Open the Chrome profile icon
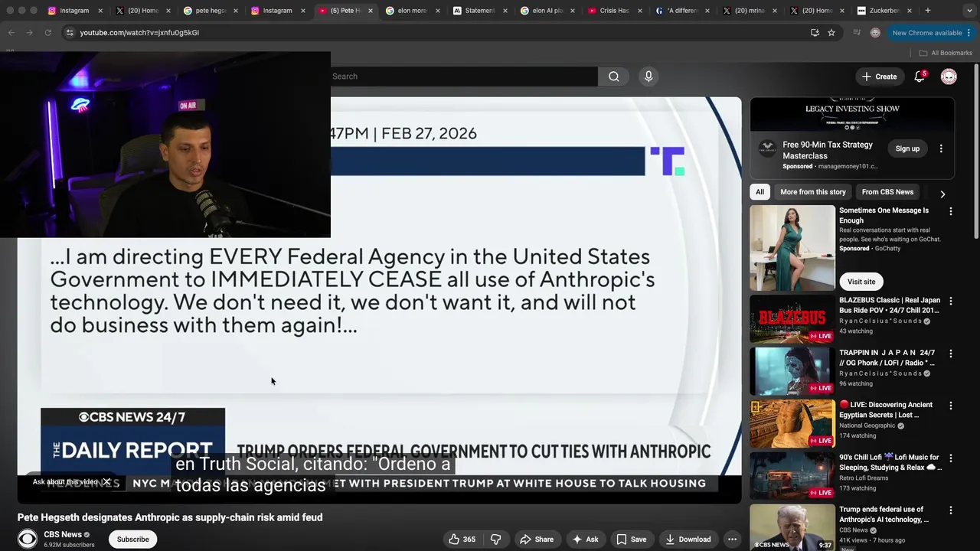This screenshot has width=980, height=551. coord(875,32)
